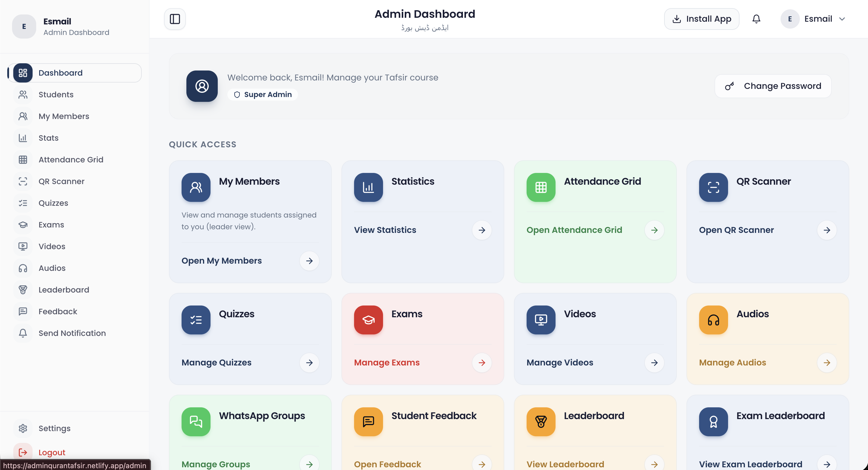Open My Members sidebar item
Image resolution: width=868 pixels, height=470 pixels.
(x=74, y=116)
